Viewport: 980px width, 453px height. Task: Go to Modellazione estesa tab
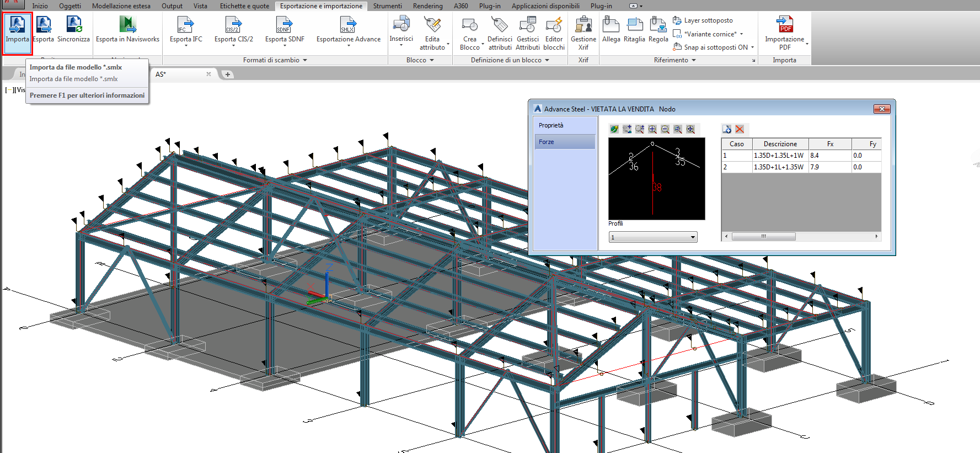tap(121, 6)
